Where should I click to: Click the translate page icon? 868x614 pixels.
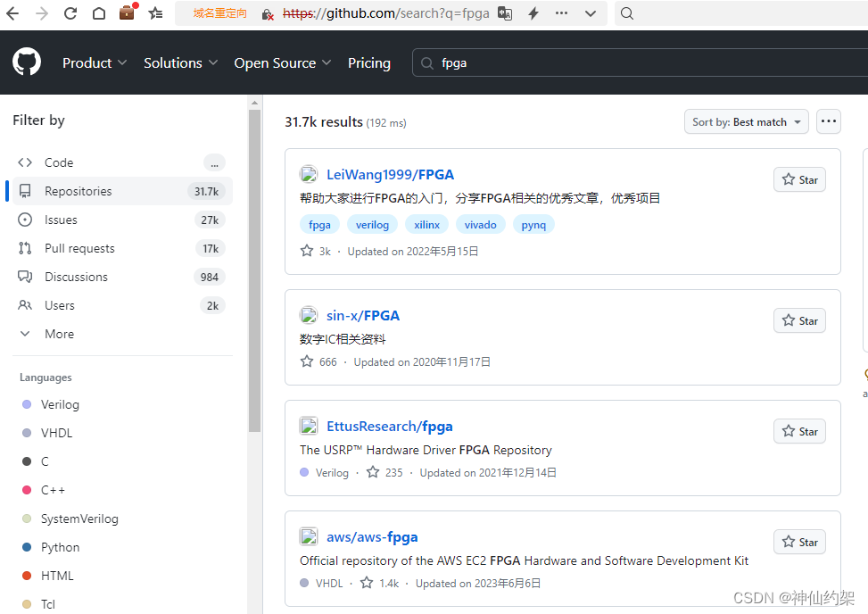(504, 13)
